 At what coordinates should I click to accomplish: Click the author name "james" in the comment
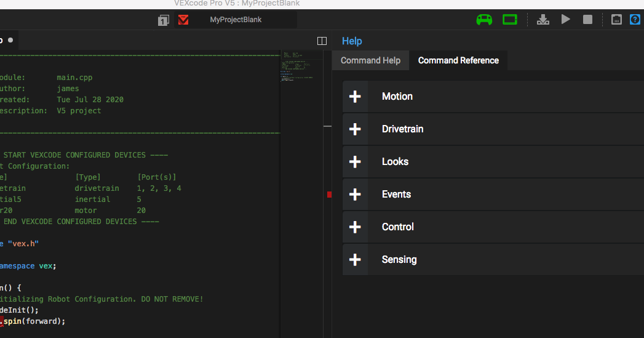click(68, 89)
